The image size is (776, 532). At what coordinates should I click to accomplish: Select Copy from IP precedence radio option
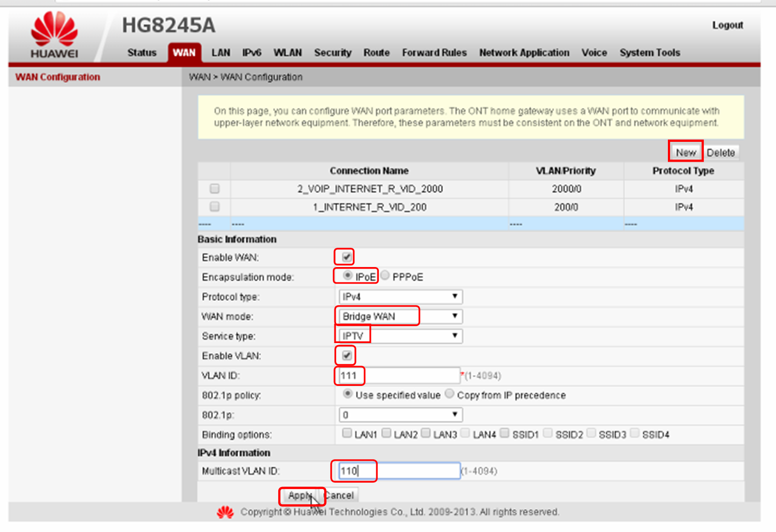pos(450,394)
